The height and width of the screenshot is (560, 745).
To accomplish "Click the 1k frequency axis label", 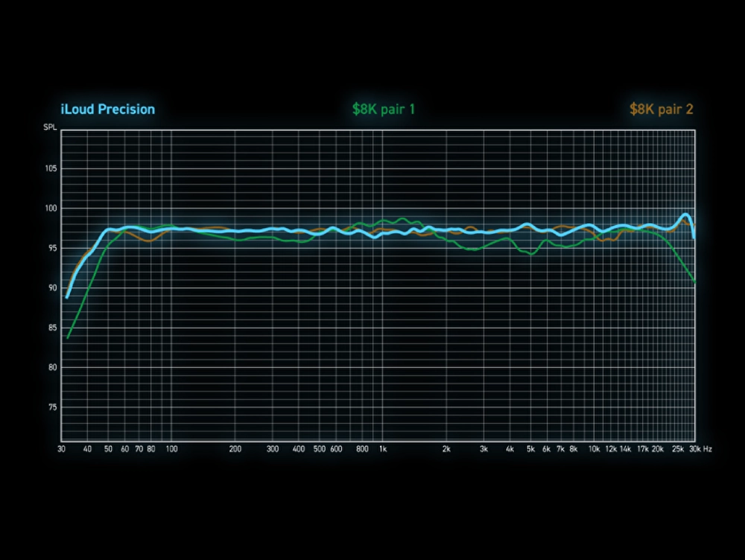I will tap(383, 450).
